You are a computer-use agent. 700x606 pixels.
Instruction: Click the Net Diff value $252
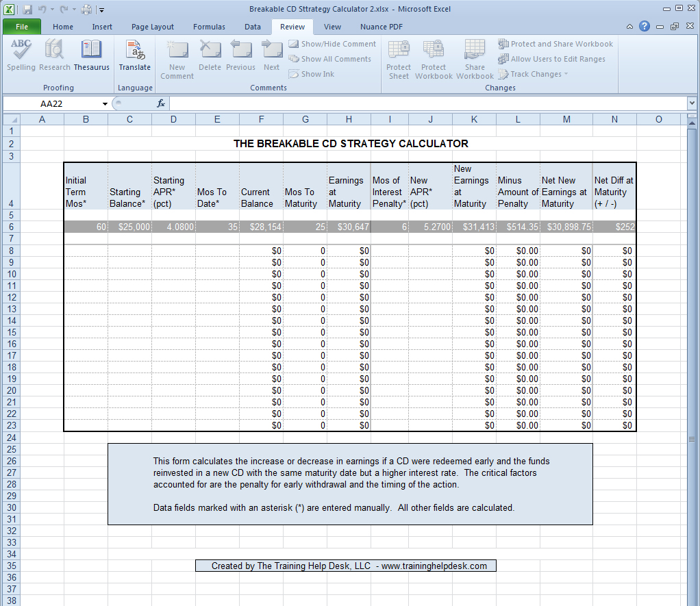pos(614,227)
